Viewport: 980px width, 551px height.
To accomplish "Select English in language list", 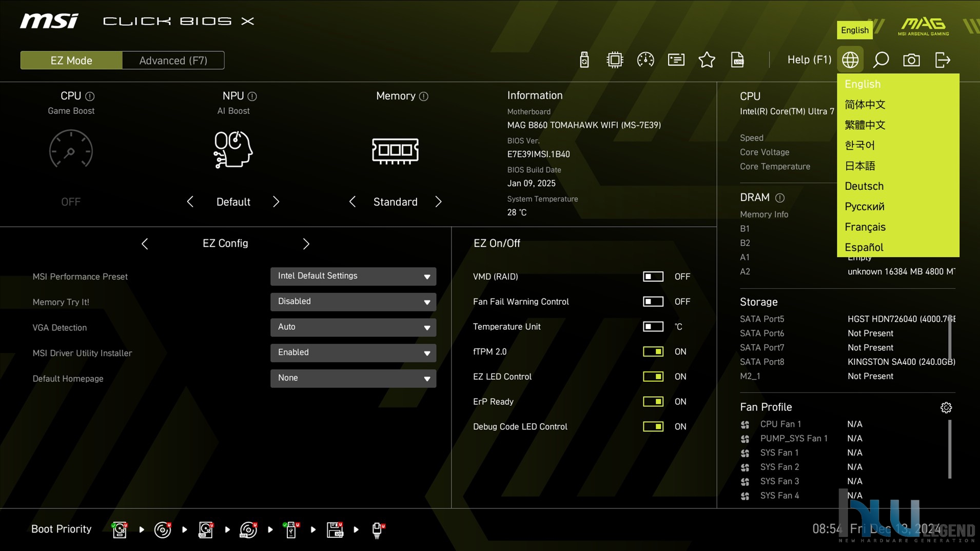I will (898, 84).
